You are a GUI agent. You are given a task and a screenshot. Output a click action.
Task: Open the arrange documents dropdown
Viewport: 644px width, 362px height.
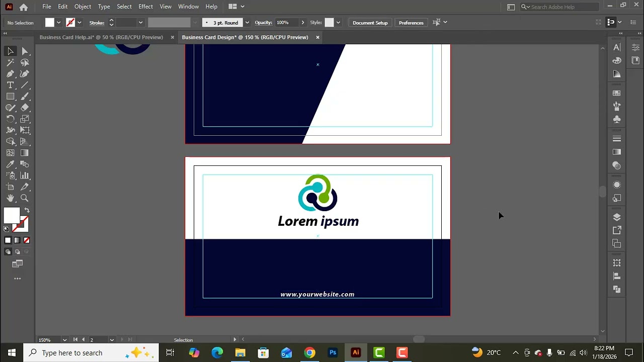(x=236, y=7)
